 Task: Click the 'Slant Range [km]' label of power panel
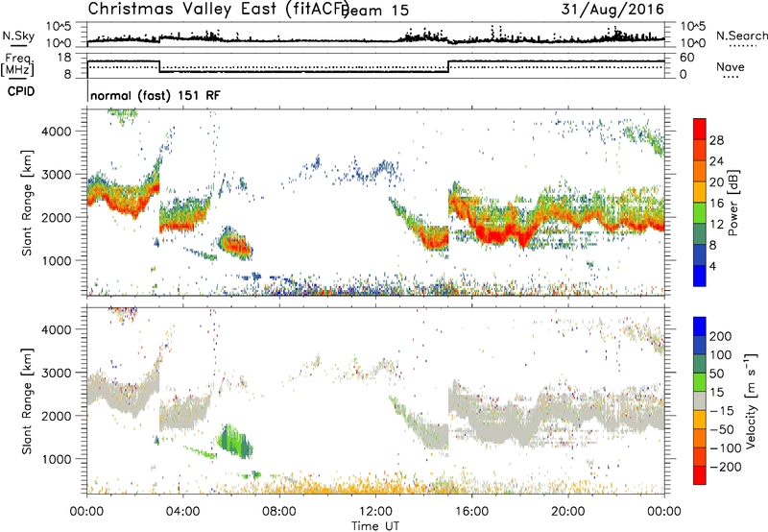pyautogui.click(x=27, y=203)
